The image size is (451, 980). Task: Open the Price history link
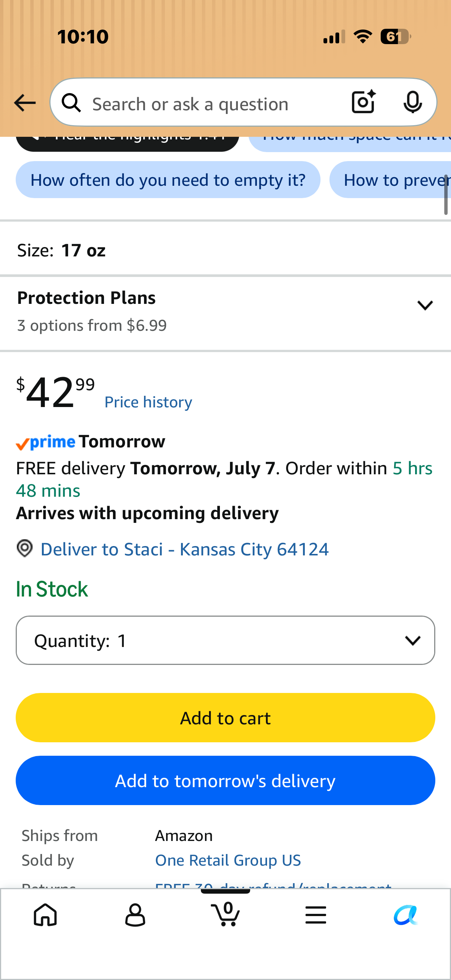pos(148,402)
